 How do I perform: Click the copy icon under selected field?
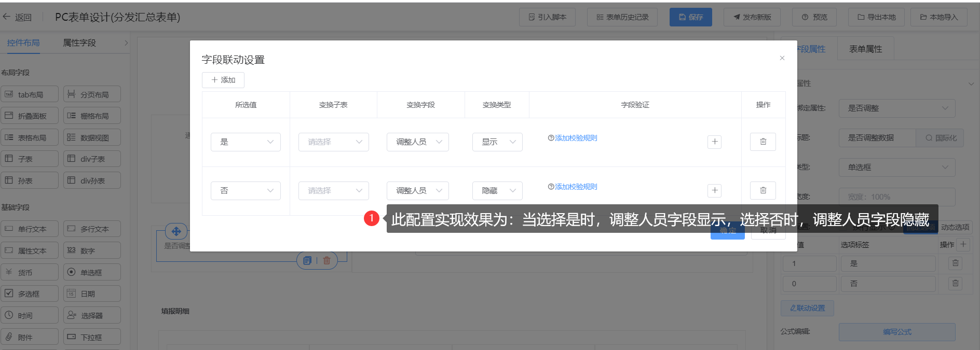click(x=307, y=260)
